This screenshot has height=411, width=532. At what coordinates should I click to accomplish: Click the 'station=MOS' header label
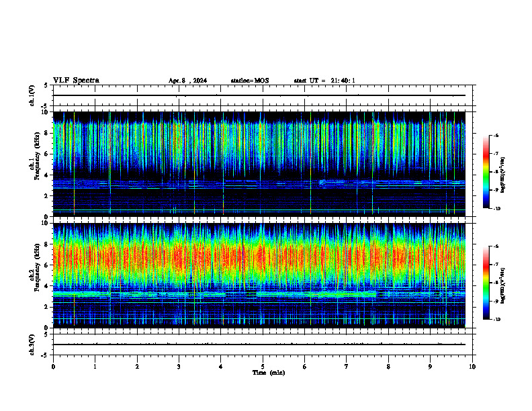click(x=250, y=81)
